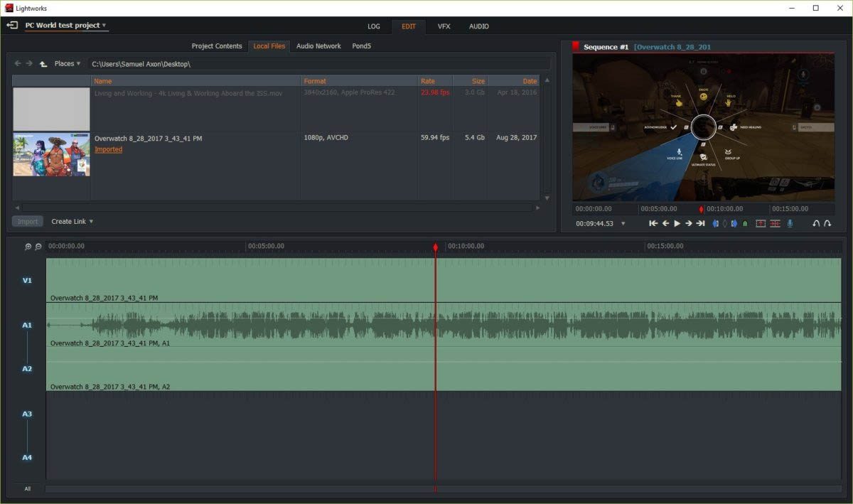
Task: Expand the Places dropdown
Action: [68, 63]
